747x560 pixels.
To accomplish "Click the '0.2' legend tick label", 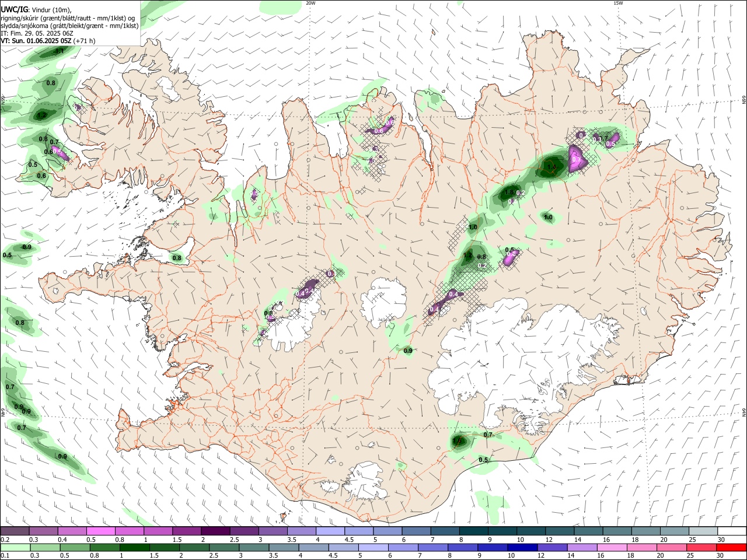I will pyautogui.click(x=5, y=540).
